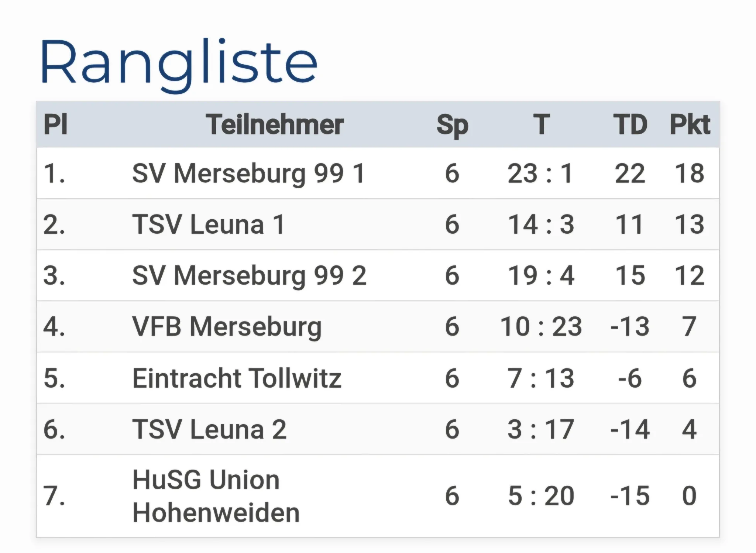Click the Teilnehmer column header

[275, 125]
